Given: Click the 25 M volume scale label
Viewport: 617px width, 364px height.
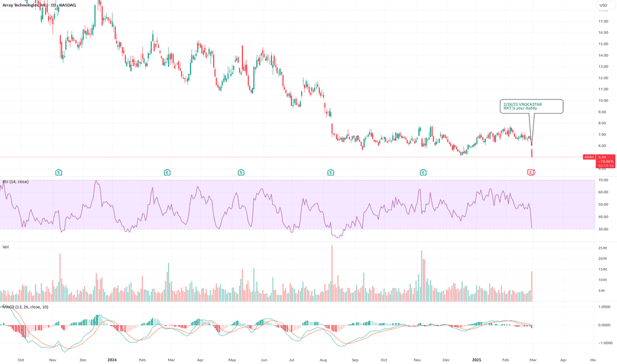Looking at the screenshot, I should coord(602,248).
